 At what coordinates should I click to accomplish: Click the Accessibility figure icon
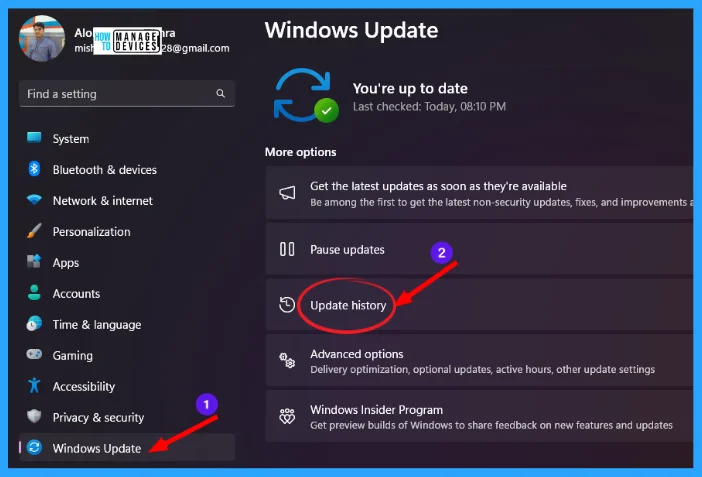pyautogui.click(x=34, y=385)
